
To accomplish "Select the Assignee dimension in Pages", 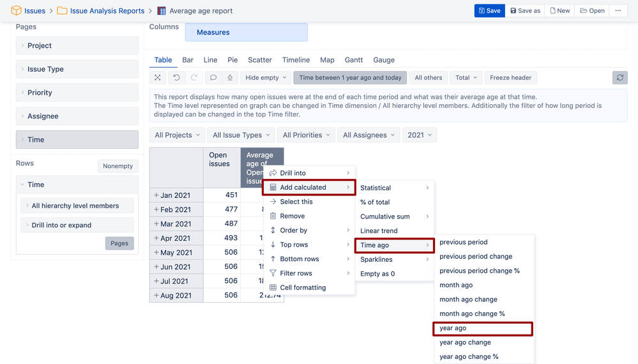I will [77, 116].
